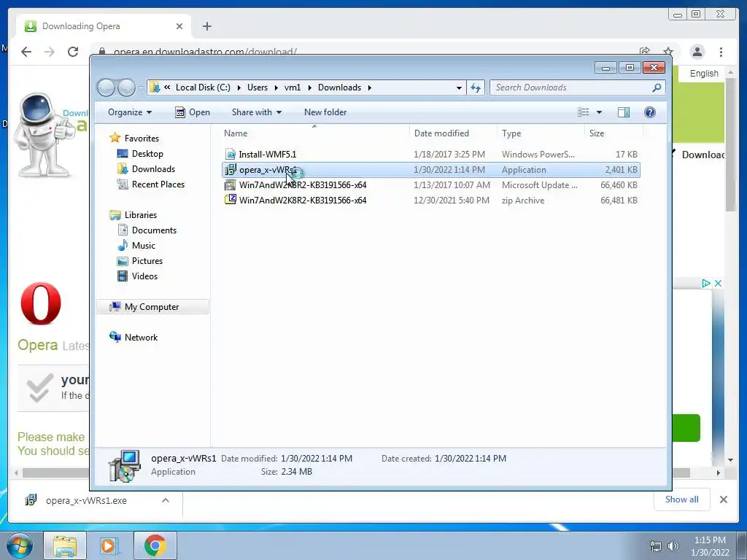Image resolution: width=747 pixels, height=560 pixels.
Task: Open Explorer help question mark icon
Action: [x=650, y=112]
